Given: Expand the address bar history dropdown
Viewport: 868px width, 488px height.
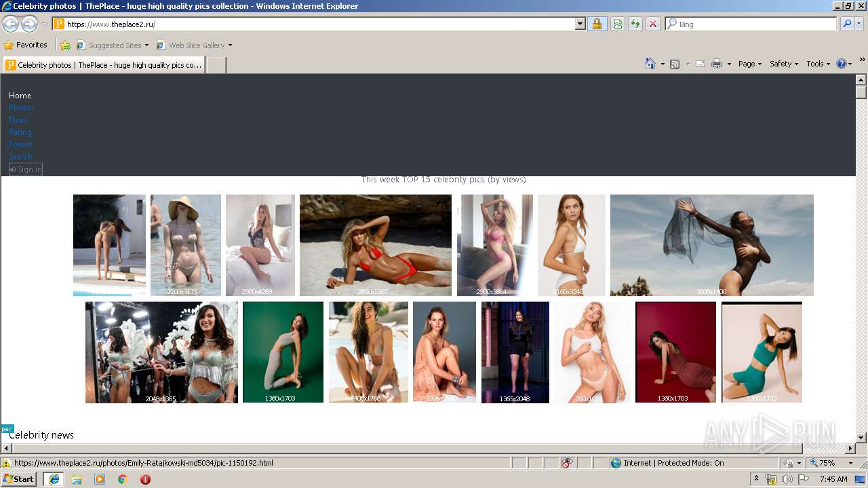Looking at the screenshot, I should point(580,24).
